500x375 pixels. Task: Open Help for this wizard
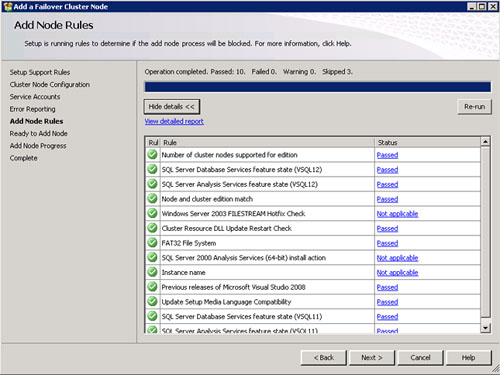(x=468, y=358)
